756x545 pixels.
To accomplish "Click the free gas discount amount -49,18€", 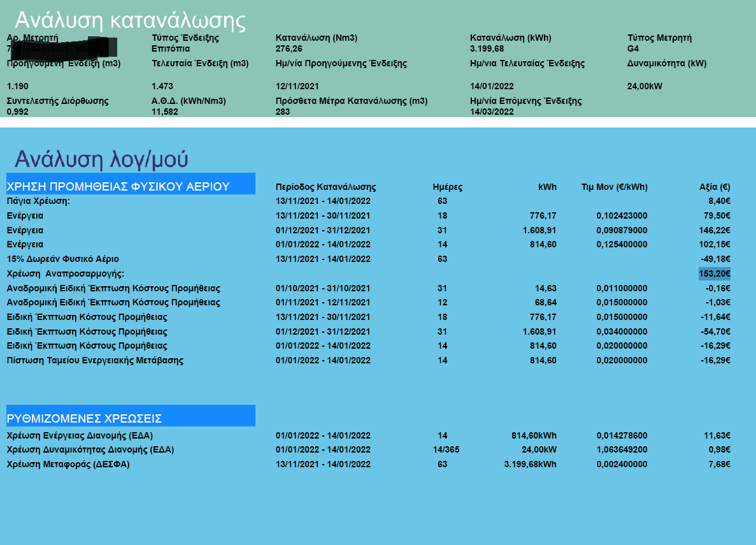I will point(715,259).
